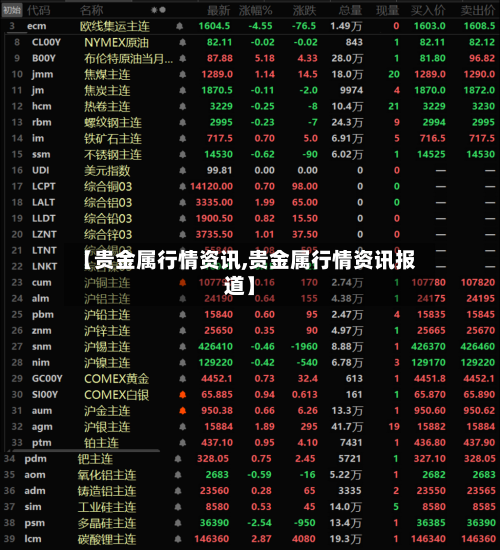Set alert bell on 焦煤主连 row

[182, 74]
